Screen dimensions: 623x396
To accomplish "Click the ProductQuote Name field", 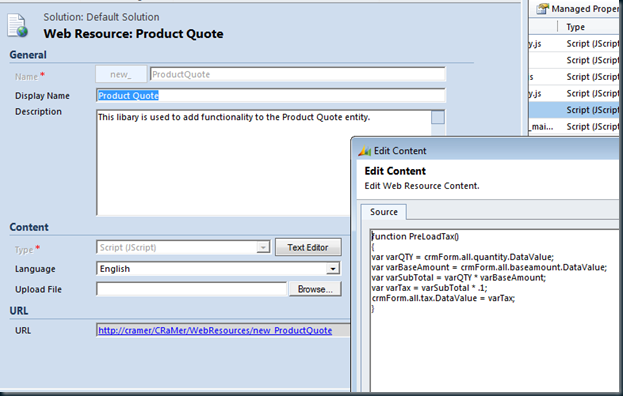I will point(298,75).
